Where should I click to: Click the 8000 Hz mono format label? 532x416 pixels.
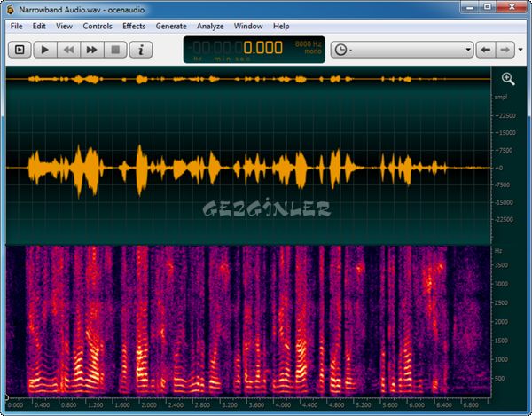[308, 48]
